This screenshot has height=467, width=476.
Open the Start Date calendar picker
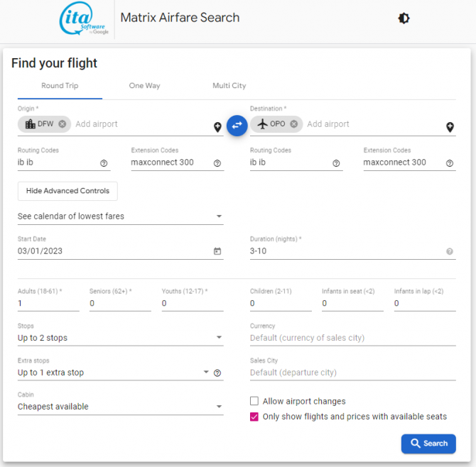click(x=217, y=251)
